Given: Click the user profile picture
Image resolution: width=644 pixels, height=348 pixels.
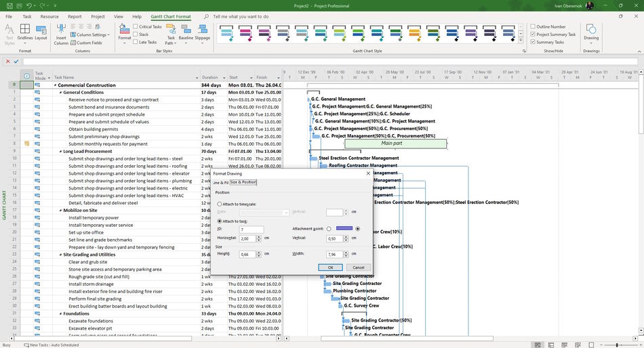Looking at the screenshot, I should [x=590, y=5].
